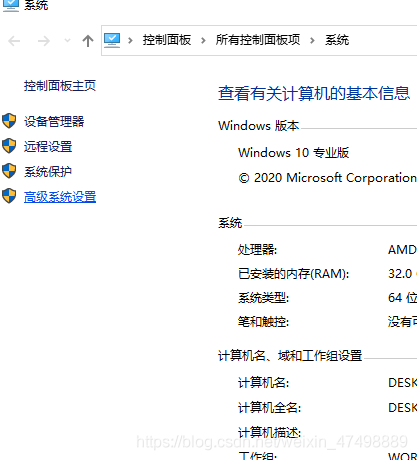Image resolution: width=417 pixels, height=460 pixels.
Task: Select 所有控制面板项 breadcrumb
Action: tap(258, 40)
